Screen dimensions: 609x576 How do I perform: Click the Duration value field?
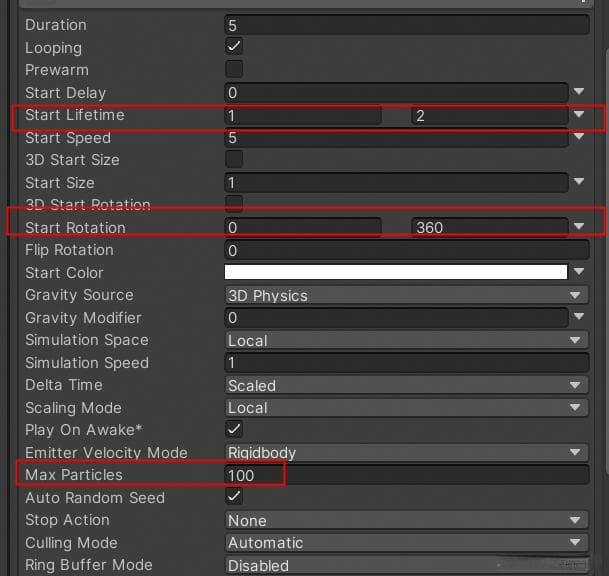[407, 25]
